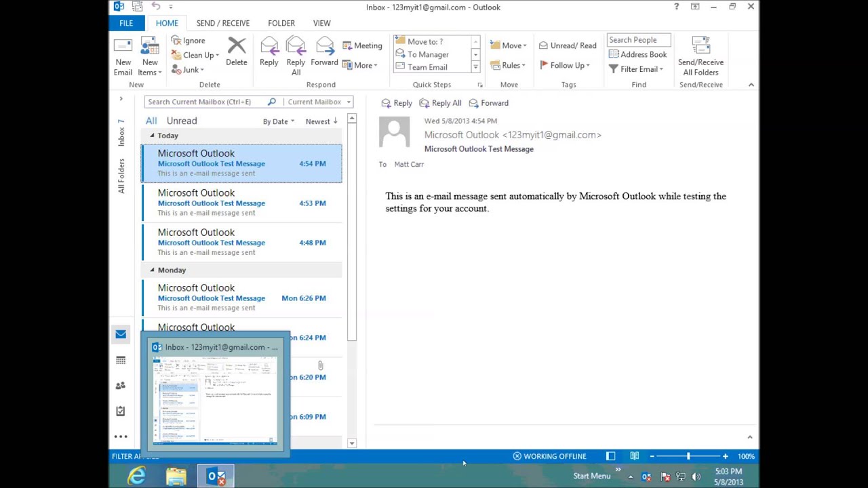Open the FILE tab
Screen dimensions: 868x488
click(x=126, y=23)
